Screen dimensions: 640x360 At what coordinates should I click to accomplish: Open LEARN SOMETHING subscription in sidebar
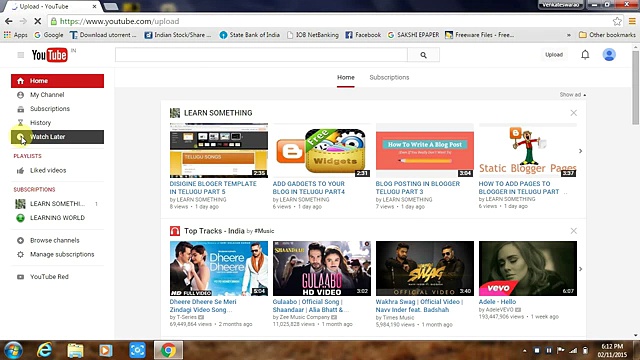click(58, 204)
